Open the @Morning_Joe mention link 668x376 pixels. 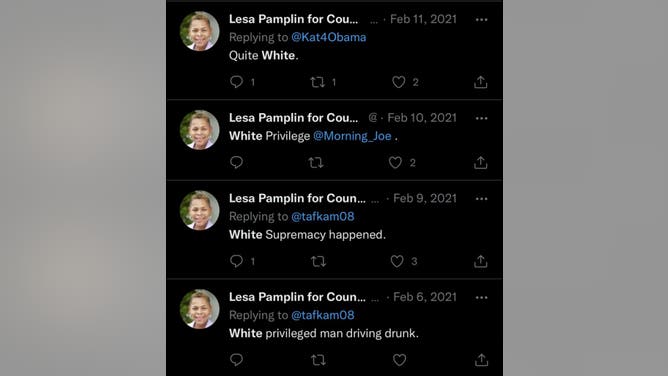[352, 136]
